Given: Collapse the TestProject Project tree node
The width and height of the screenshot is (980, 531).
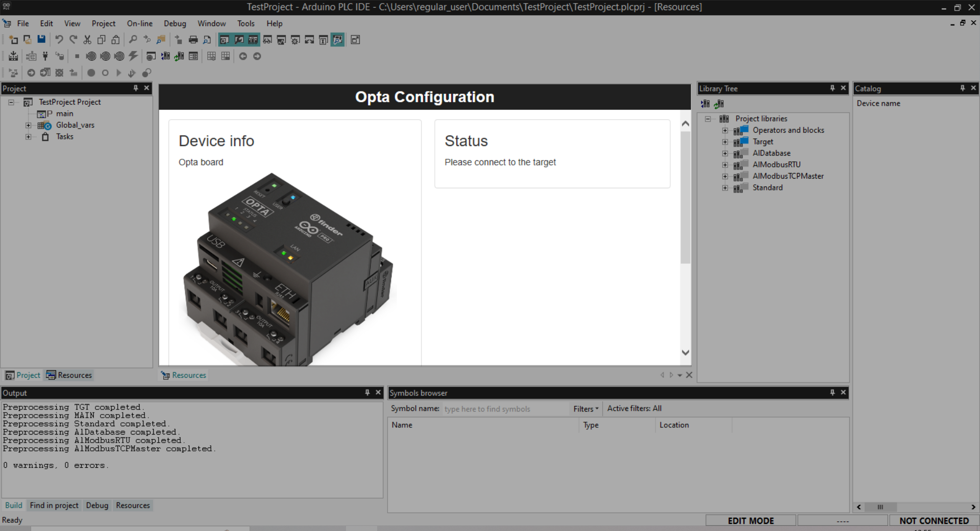Looking at the screenshot, I should [x=11, y=102].
